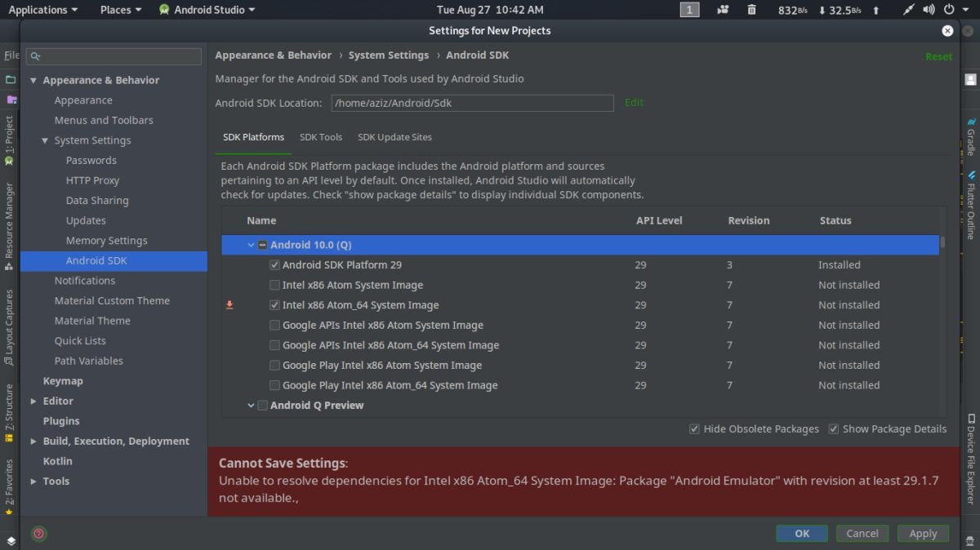
Task: Check Google Play Intel x86 Atom System Image
Action: (x=275, y=366)
